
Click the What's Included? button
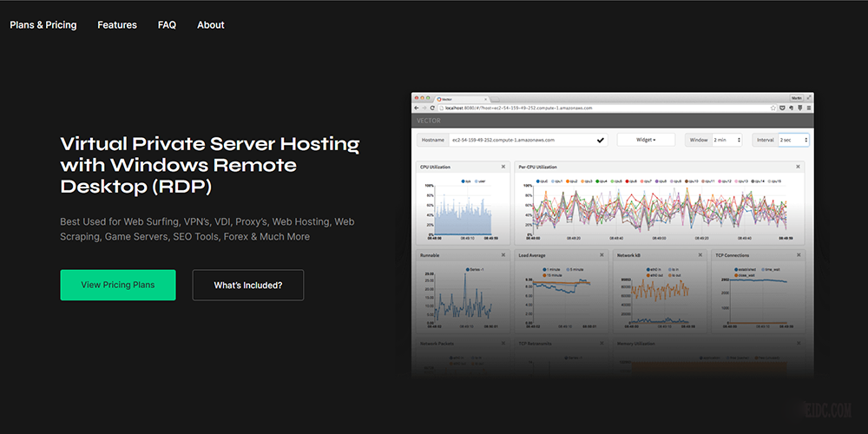click(247, 285)
